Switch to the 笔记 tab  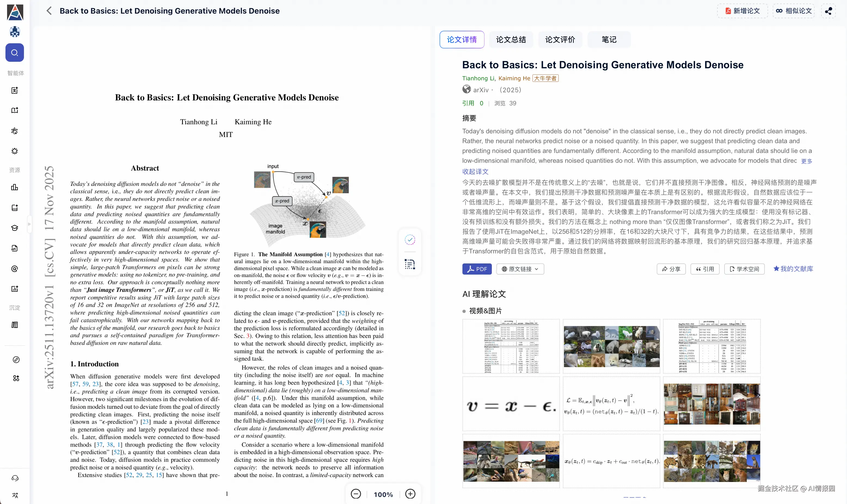pos(609,40)
